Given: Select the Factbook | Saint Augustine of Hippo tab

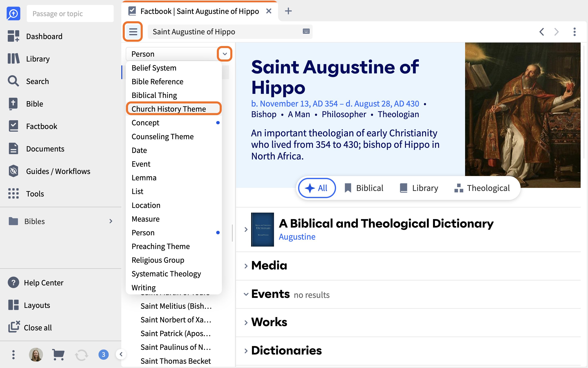Looking at the screenshot, I should click(x=199, y=11).
